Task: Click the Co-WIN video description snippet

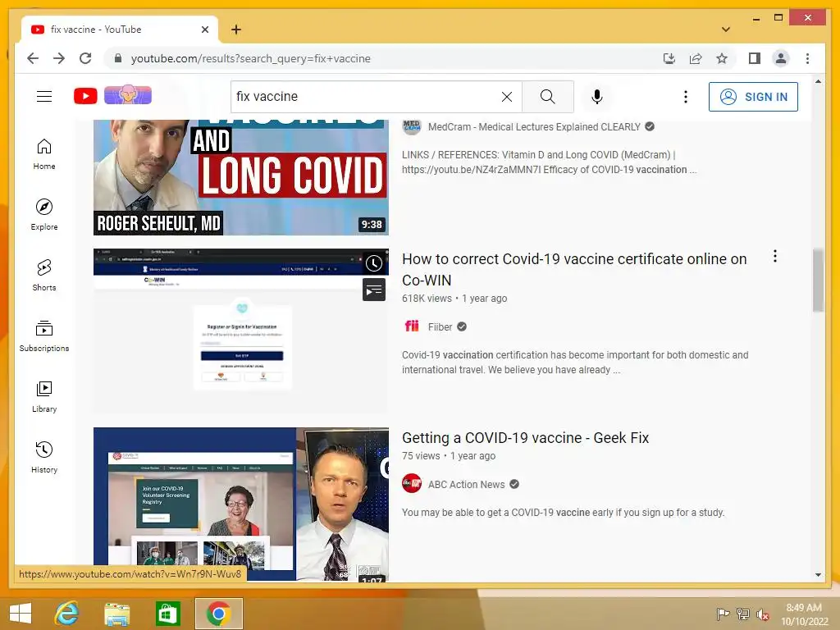Action: coord(575,362)
